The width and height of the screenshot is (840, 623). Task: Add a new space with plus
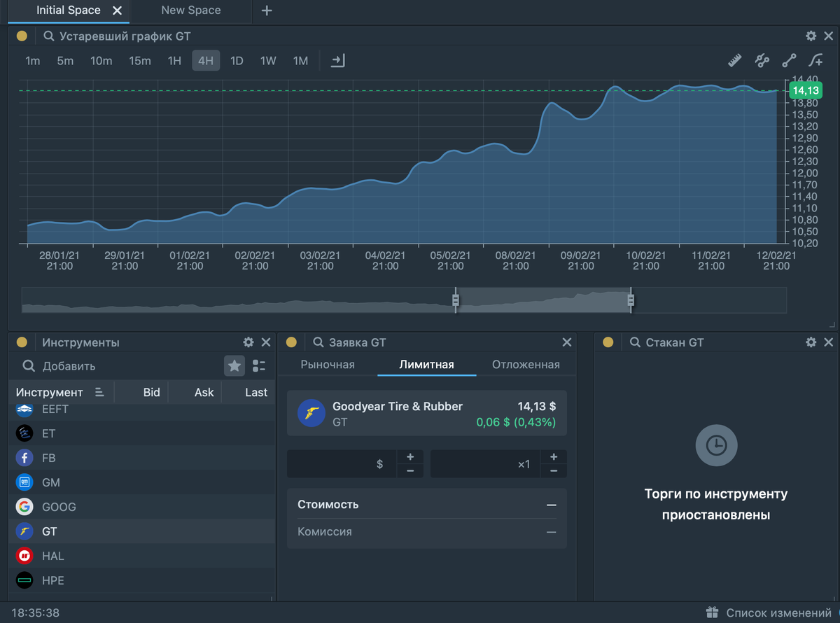point(267,10)
